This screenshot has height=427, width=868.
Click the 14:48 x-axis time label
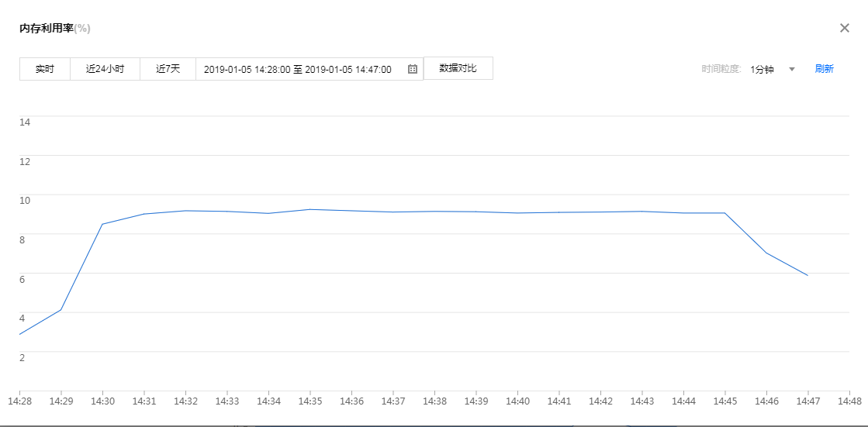(849, 402)
